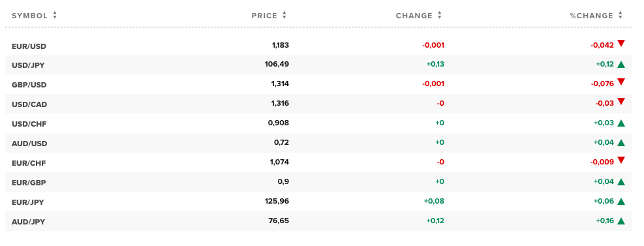Image resolution: width=644 pixels, height=246 pixels.
Task: Open the EUR/GBP symbol link
Action: [29, 183]
